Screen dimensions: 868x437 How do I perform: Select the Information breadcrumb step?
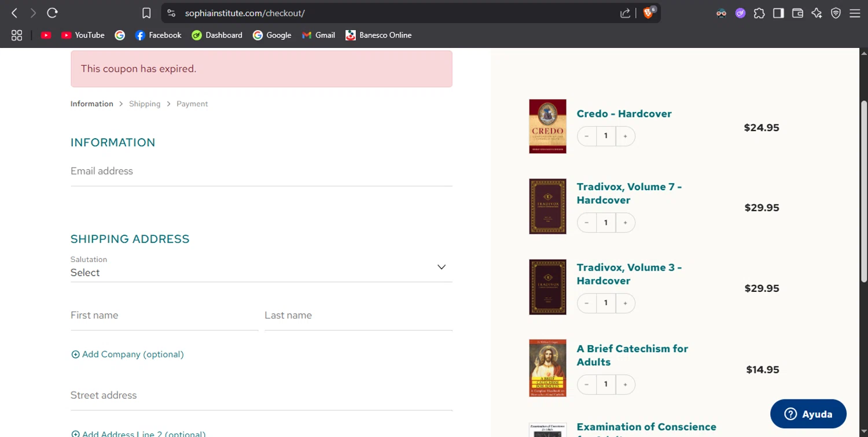[92, 104]
